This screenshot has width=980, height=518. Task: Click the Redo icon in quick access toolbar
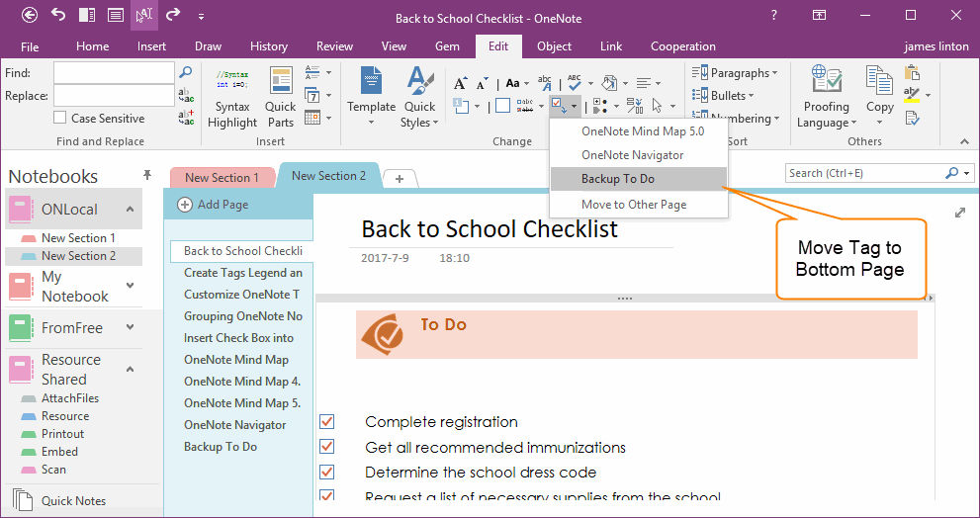click(173, 15)
